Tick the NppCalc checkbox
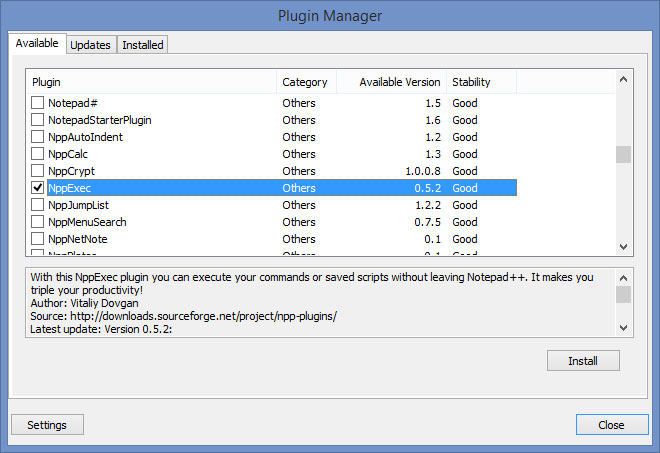660x453 pixels. (37, 154)
